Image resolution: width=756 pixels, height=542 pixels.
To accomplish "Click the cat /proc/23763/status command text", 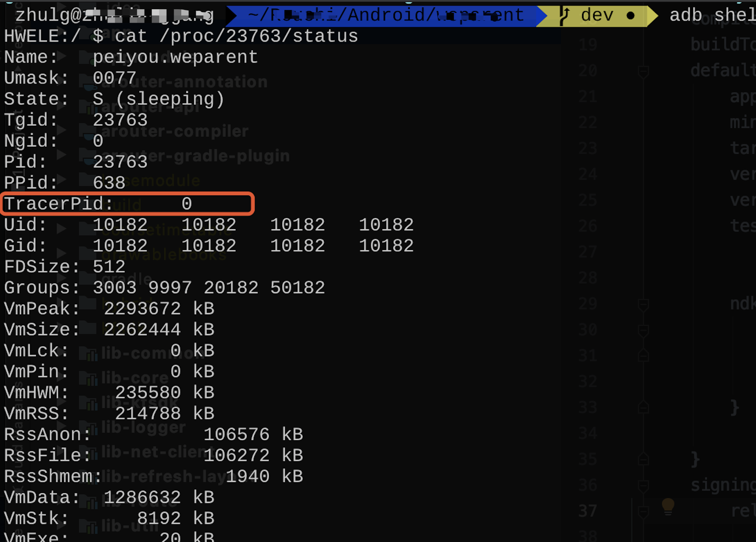I will coord(236,36).
